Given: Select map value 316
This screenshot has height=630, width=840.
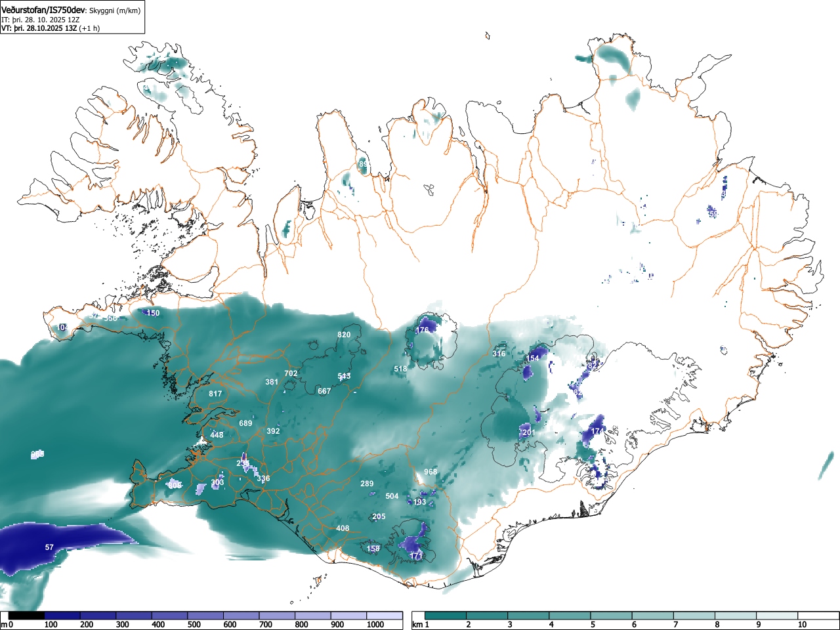Looking at the screenshot, I should [x=499, y=354].
